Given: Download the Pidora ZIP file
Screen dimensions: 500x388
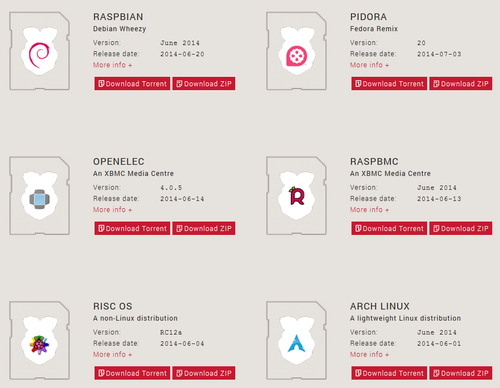Looking at the screenshot, I should tap(461, 84).
